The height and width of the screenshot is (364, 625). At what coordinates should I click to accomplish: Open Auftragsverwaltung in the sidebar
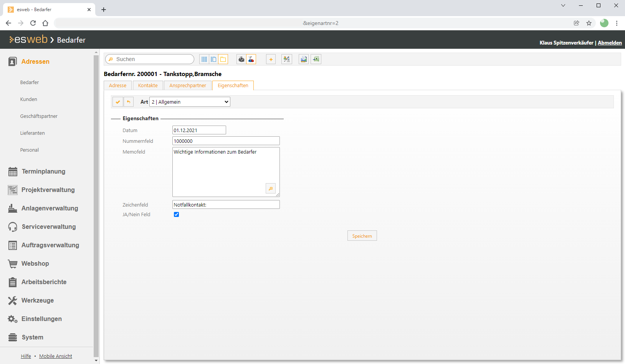click(50, 245)
